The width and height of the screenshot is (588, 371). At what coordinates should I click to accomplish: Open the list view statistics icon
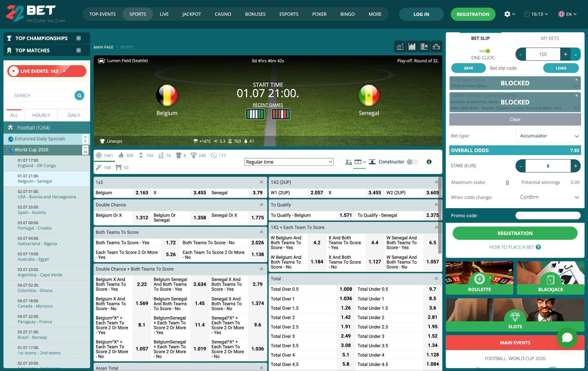(424, 47)
